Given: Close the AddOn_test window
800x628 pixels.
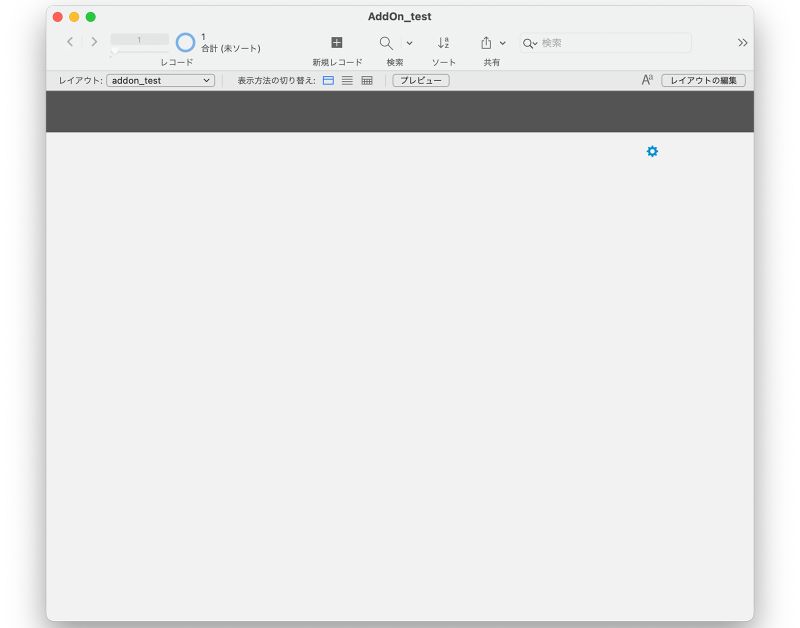Looking at the screenshot, I should (x=58, y=17).
